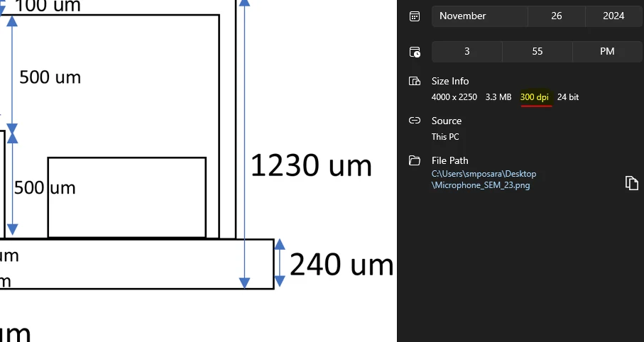This screenshot has width=644, height=342.
Task: Click the Source link icon
Action: point(415,121)
